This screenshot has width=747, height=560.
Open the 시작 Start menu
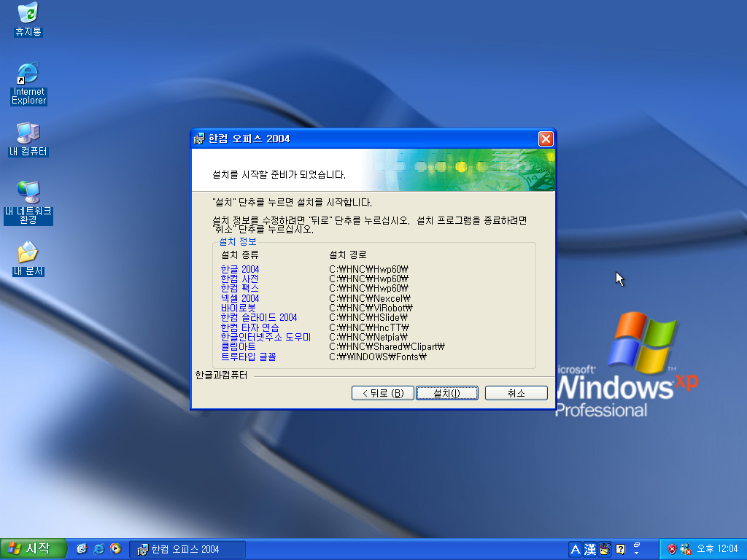(32, 549)
